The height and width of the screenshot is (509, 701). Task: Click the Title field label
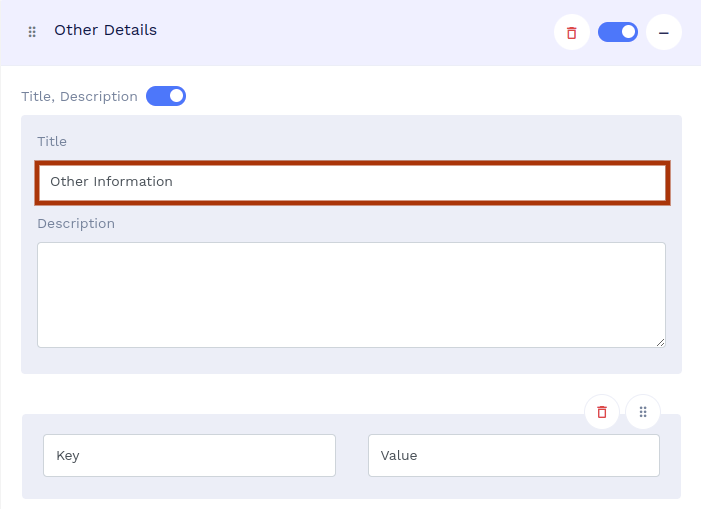[x=52, y=142]
